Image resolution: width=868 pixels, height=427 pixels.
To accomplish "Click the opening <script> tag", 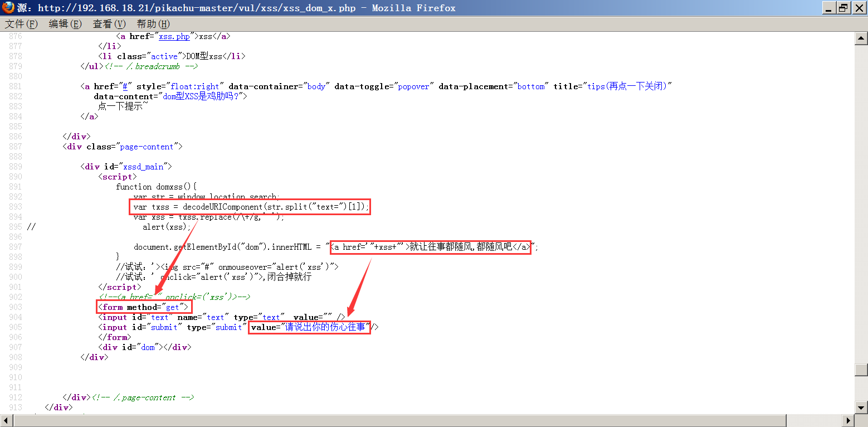I will click(x=118, y=177).
